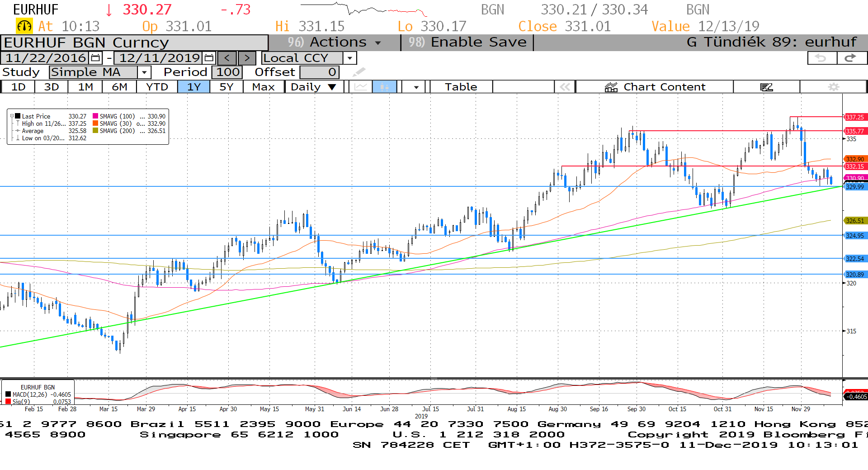Viewport: 868px width, 470px height.
Task: Click the 335.77 price level label
Action: (x=855, y=131)
